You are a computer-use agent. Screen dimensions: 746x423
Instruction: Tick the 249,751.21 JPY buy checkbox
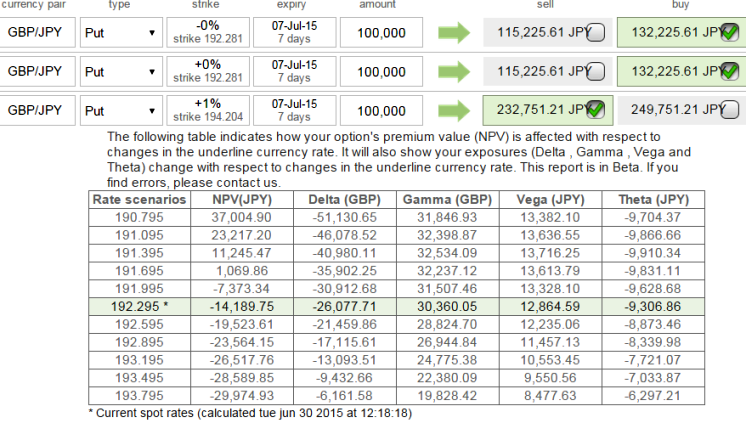[730, 110]
